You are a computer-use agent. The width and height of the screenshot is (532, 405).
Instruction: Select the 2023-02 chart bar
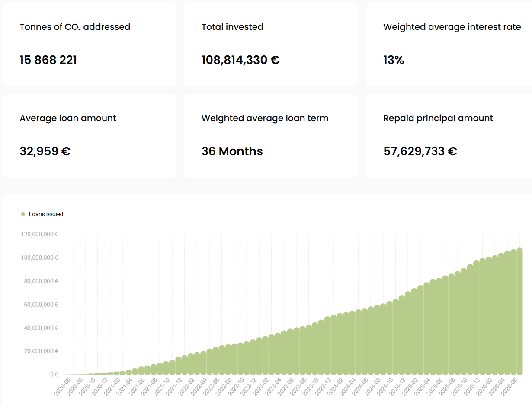[x=272, y=354]
